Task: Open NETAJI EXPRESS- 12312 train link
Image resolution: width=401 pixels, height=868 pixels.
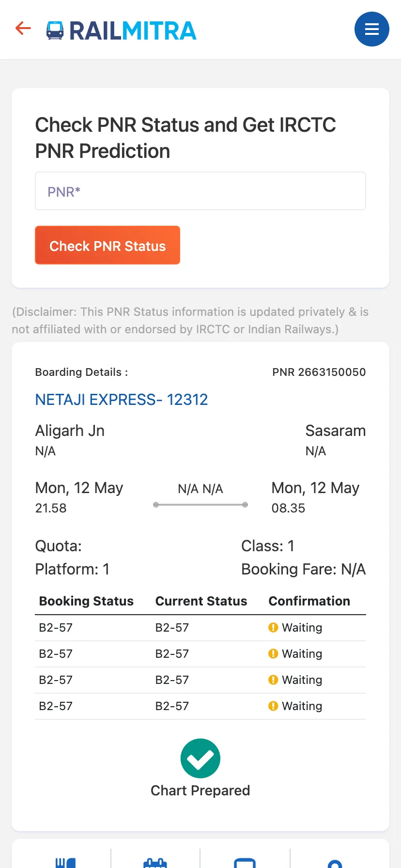Action: [x=122, y=400]
